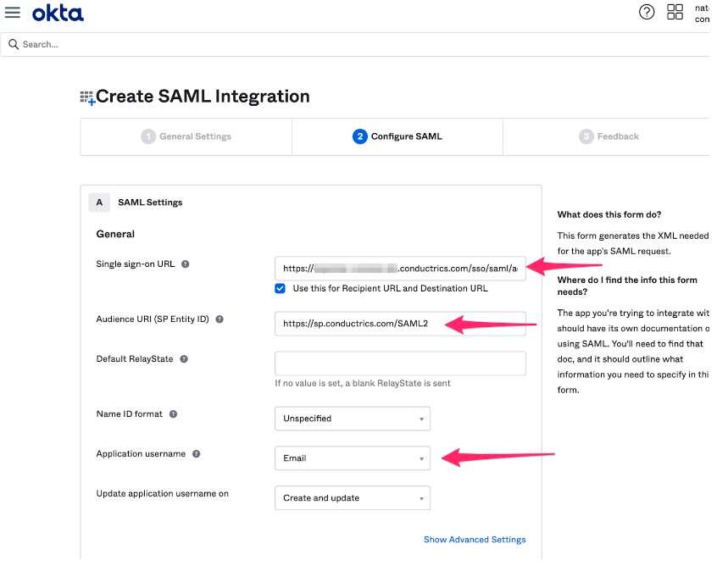Click help icon next to Single sign-on URL

tap(186, 264)
